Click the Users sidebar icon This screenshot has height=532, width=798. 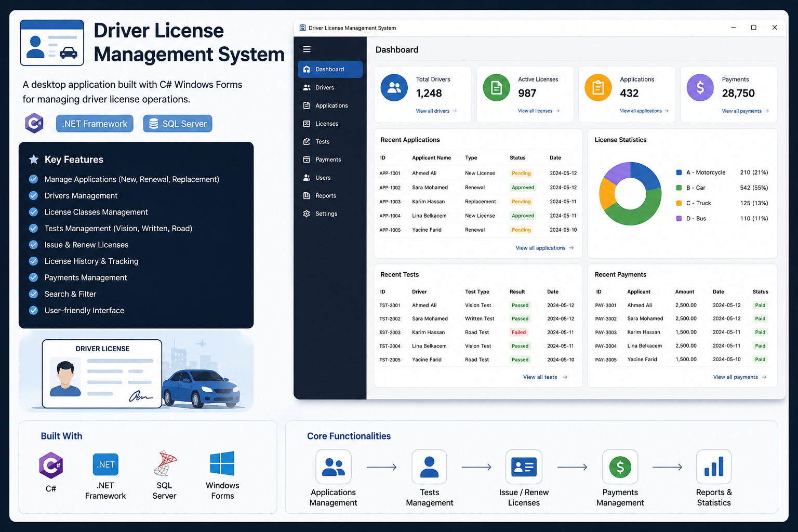point(307,178)
